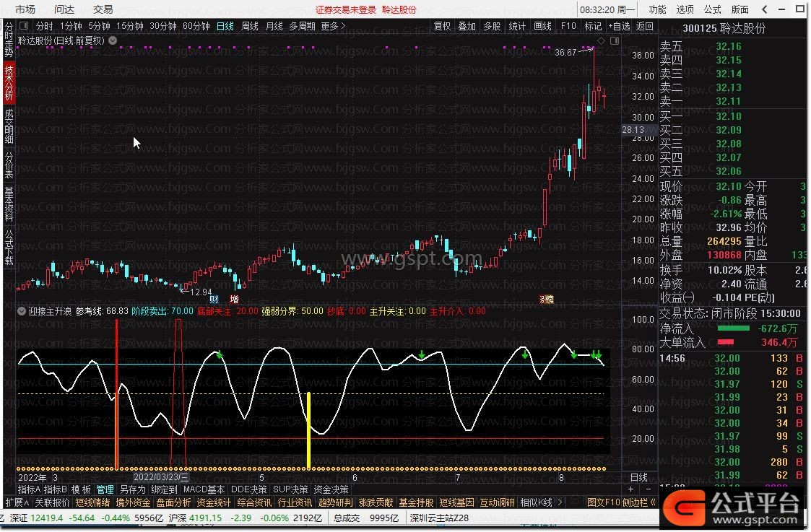
Task: Click 另存为 below the indicator
Action: click(x=133, y=489)
